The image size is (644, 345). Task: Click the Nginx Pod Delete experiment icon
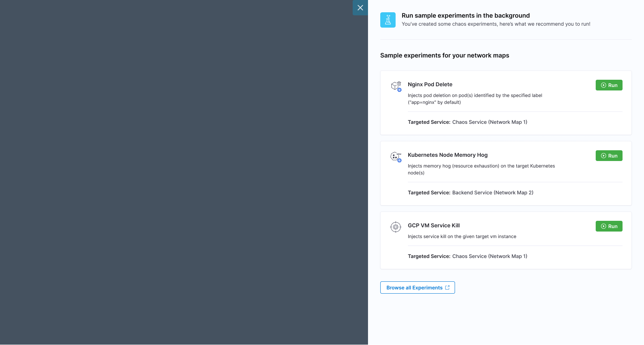[x=396, y=87]
